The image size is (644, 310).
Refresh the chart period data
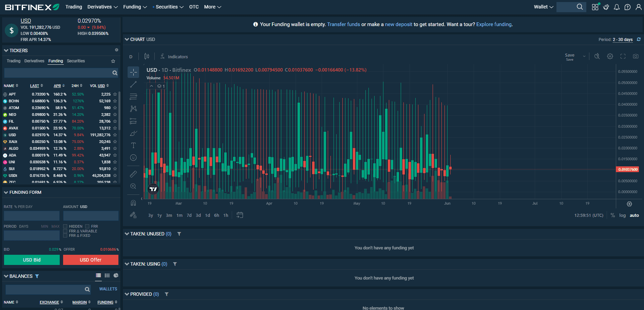pyautogui.click(x=639, y=39)
